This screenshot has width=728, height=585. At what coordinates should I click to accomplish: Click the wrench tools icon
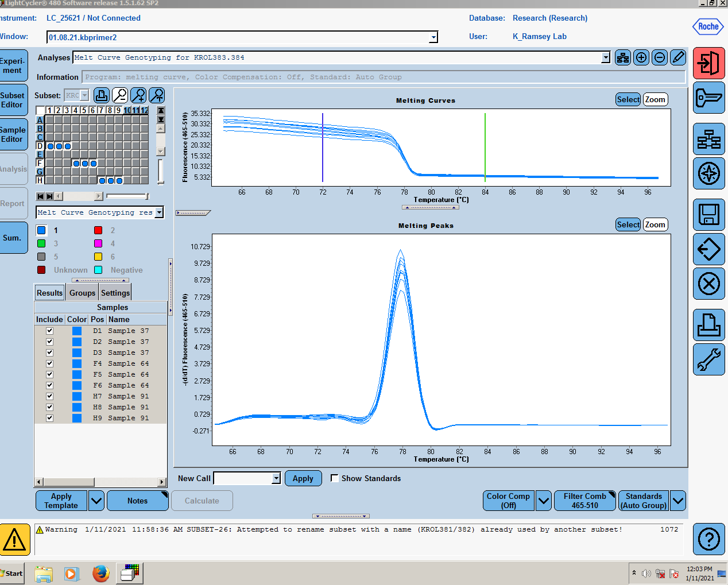708,359
